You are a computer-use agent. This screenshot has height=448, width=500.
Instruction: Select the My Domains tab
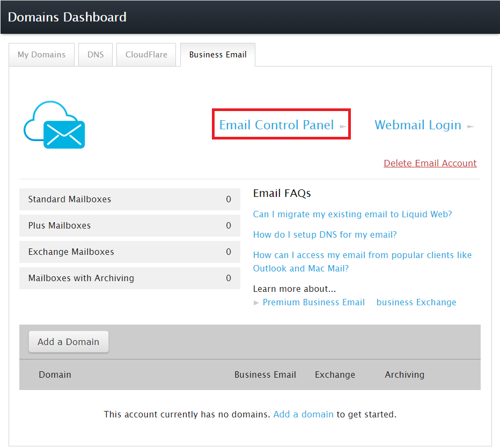click(x=41, y=54)
